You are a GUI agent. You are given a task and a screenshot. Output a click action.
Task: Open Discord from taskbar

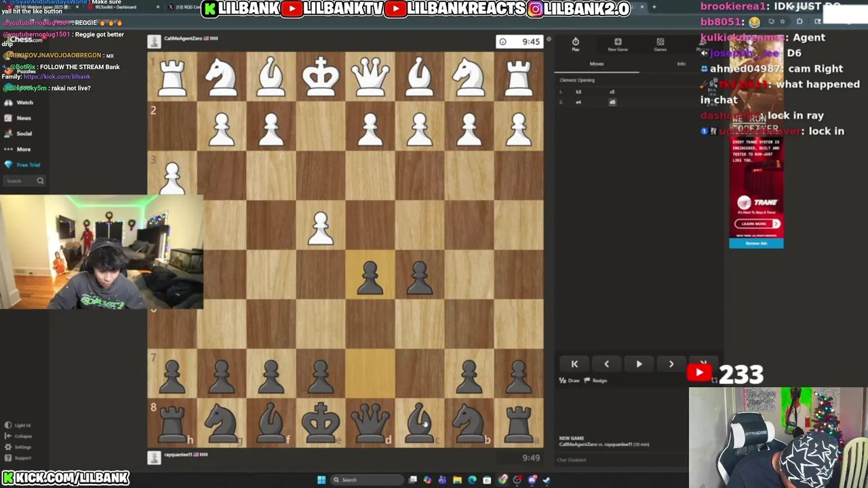(532, 480)
